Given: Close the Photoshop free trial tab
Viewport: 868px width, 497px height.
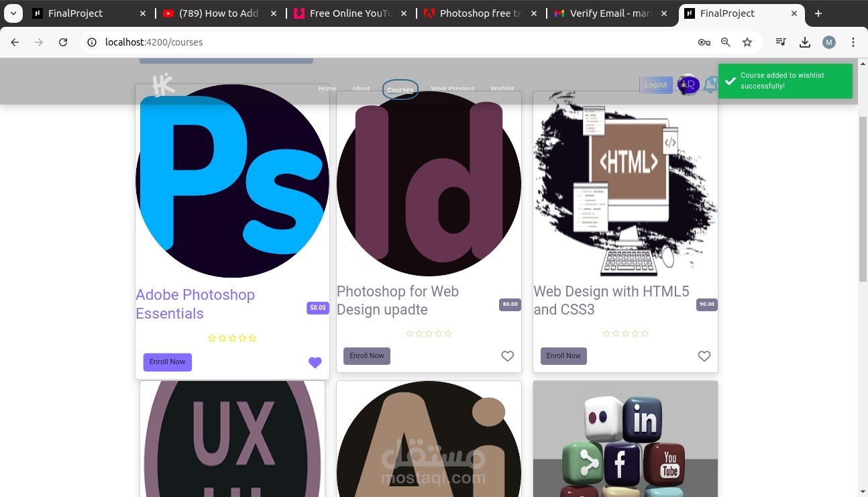Looking at the screenshot, I should (534, 13).
